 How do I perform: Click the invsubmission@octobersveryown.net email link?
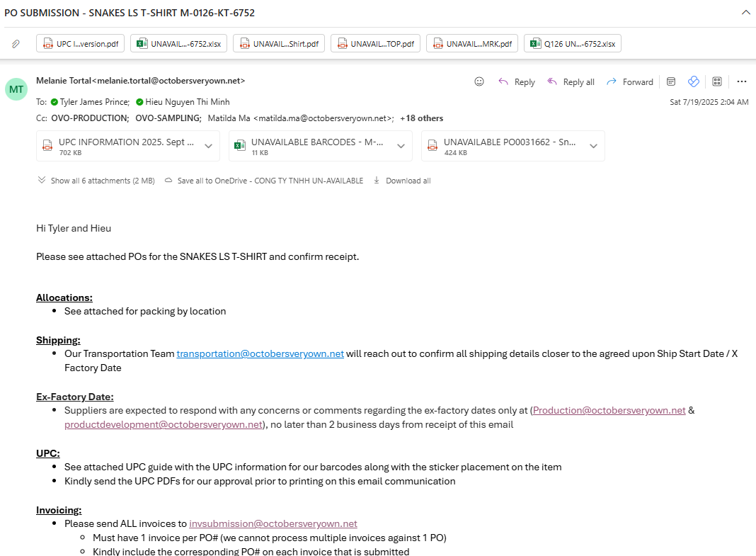[273, 523]
